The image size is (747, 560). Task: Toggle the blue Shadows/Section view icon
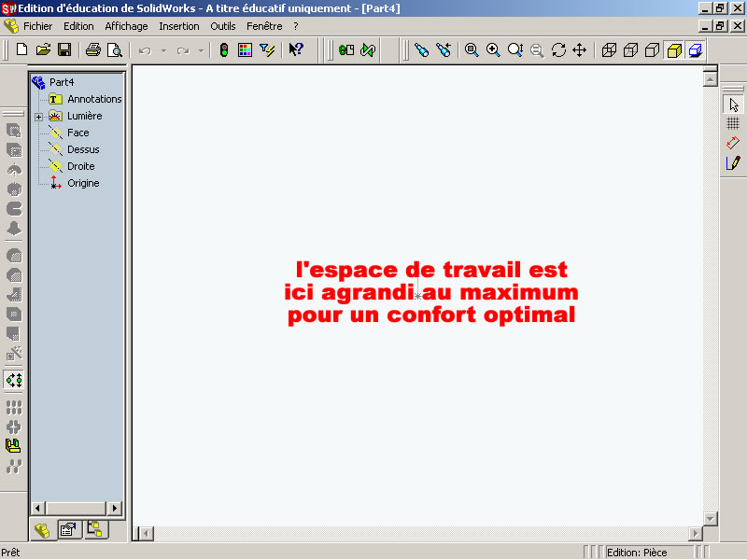point(696,50)
